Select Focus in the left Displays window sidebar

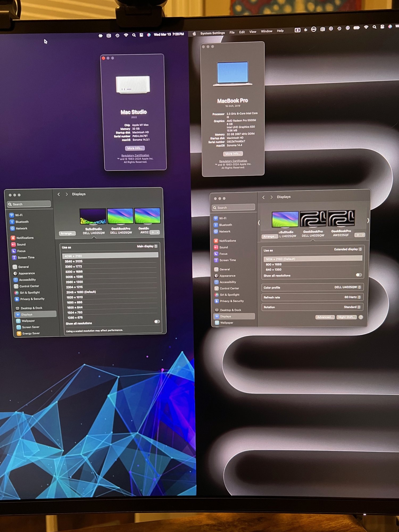(19, 251)
